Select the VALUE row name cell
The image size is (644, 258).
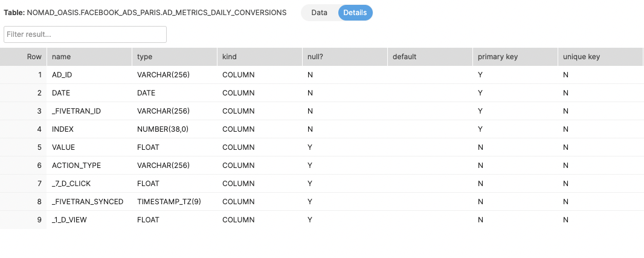tap(63, 147)
